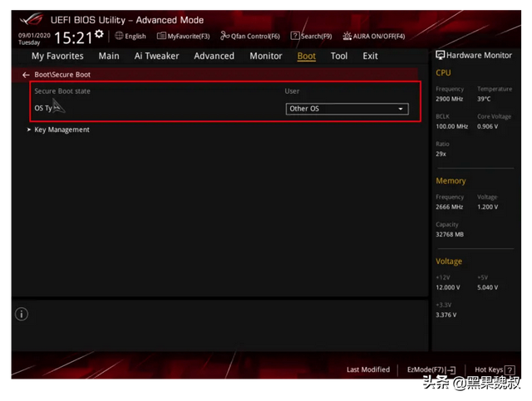Click the User state value
This screenshot has width=532, height=401.
coord(292,91)
